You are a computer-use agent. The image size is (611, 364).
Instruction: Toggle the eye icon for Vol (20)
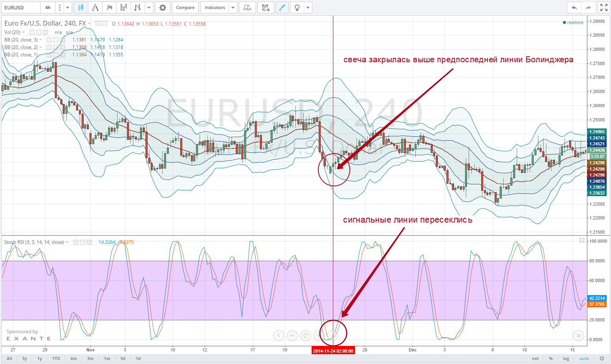(x=32, y=32)
